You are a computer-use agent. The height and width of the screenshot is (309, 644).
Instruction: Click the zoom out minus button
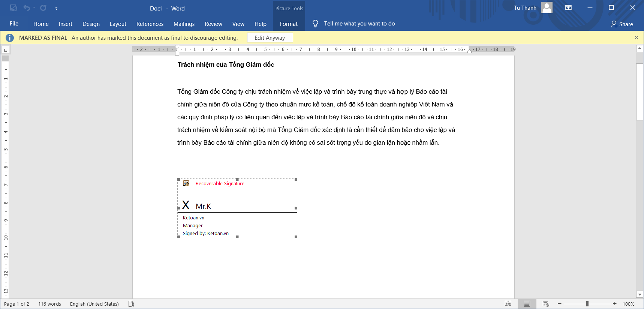coord(560,304)
